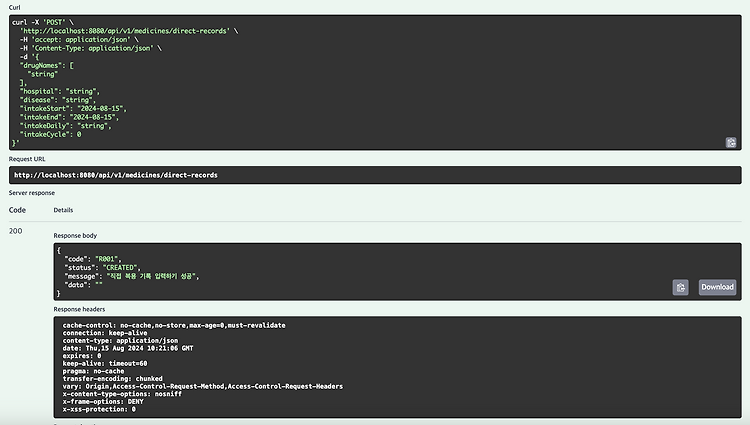Copy the curl command to clipboard
This screenshot has height=425, width=750.
coord(731,142)
